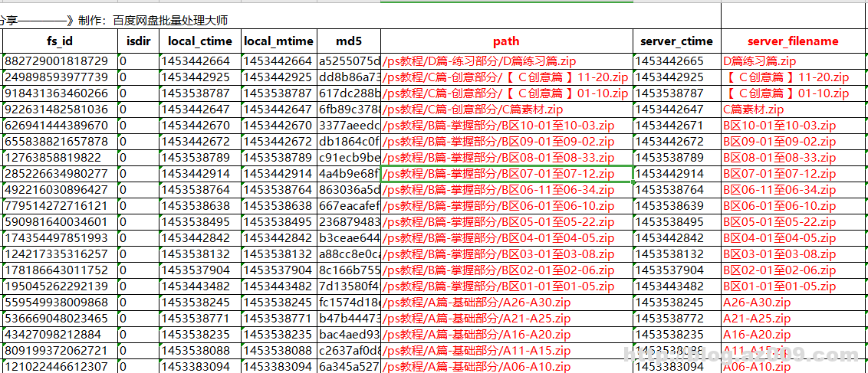Select the server_filename cell B区01-01至01-05.zip
868x373 pixels.
pyautogui.click(x=780, y=286)
